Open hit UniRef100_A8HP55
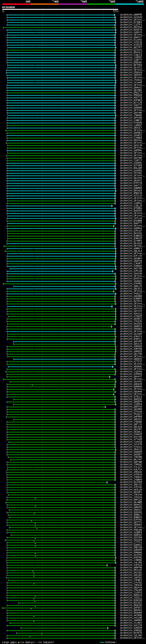This screenshot has width=146, height=644. coord(131,15)
